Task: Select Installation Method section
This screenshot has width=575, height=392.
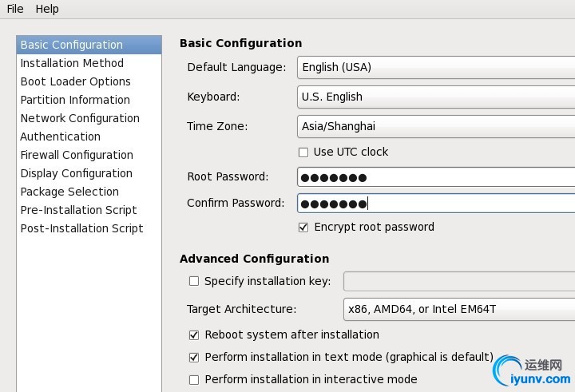Action: pyautogui.click(x=72, y=63)
